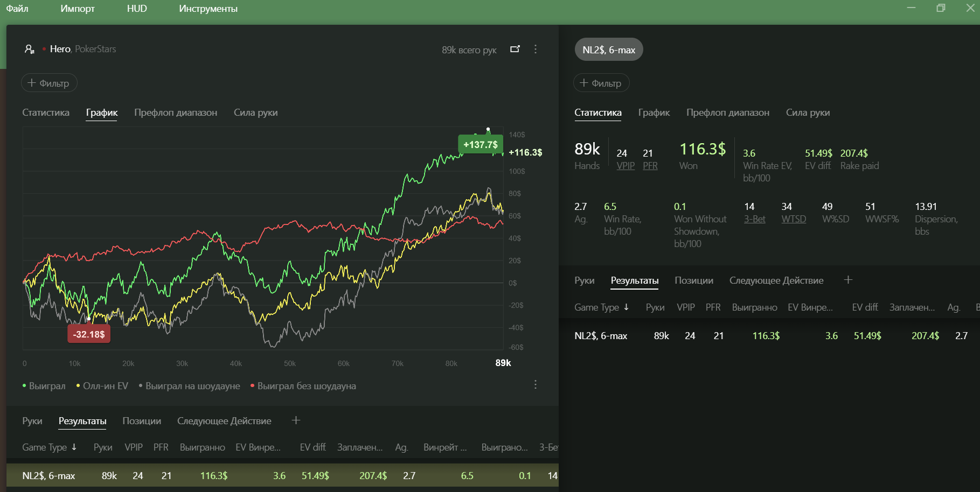Open the Инструменты menu
980x492 pixels.
208,9
